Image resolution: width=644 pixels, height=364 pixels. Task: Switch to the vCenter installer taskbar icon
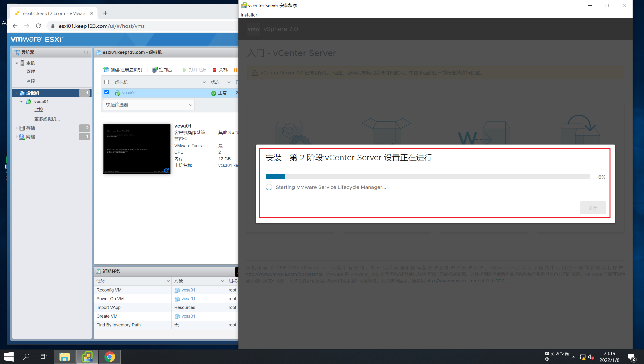(x=87, y=356)
